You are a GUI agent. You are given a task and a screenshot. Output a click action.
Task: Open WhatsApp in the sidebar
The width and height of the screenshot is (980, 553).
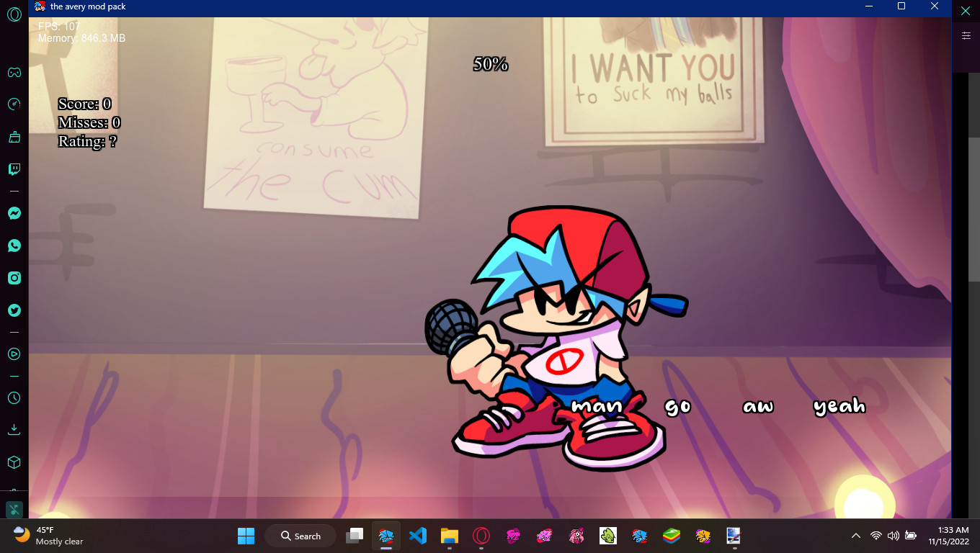pos(14,246)
